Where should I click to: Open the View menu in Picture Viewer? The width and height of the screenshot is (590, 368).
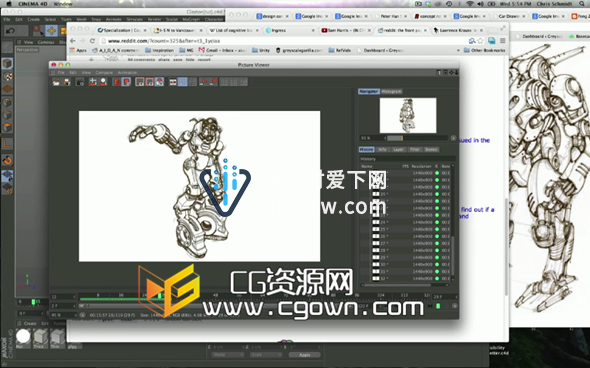click(x=86, y=73)
